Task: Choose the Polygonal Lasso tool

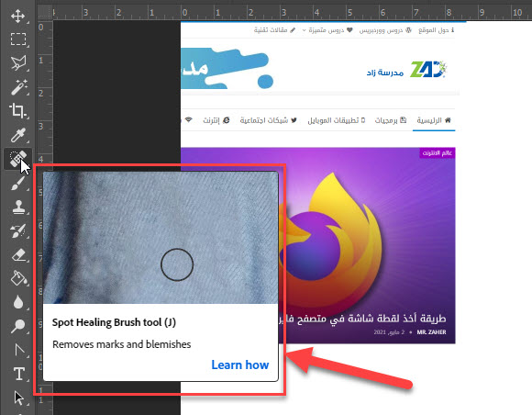Action: 17,63
